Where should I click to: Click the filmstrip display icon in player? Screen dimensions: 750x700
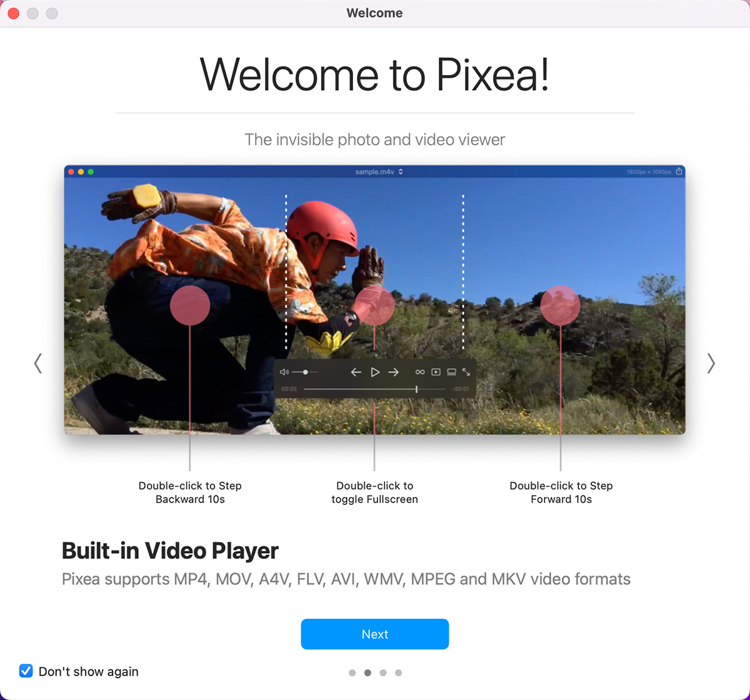tap(451, 372)
